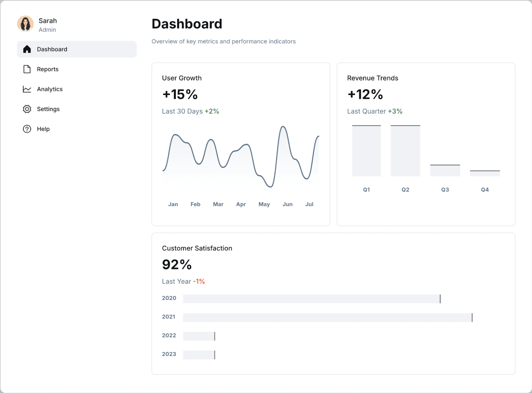Click the Dashboard home icon
The image size is (532, 393).
coord(27,49)
